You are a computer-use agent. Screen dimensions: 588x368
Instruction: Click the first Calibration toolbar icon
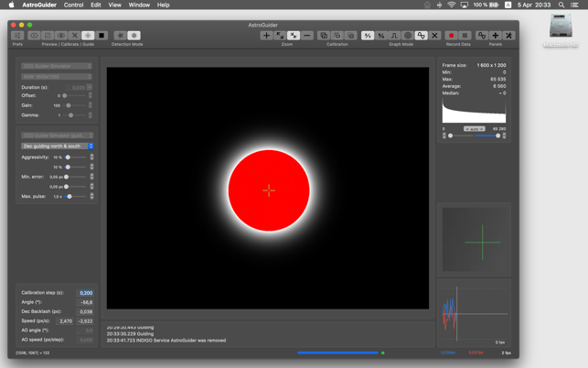click(324, 36)
